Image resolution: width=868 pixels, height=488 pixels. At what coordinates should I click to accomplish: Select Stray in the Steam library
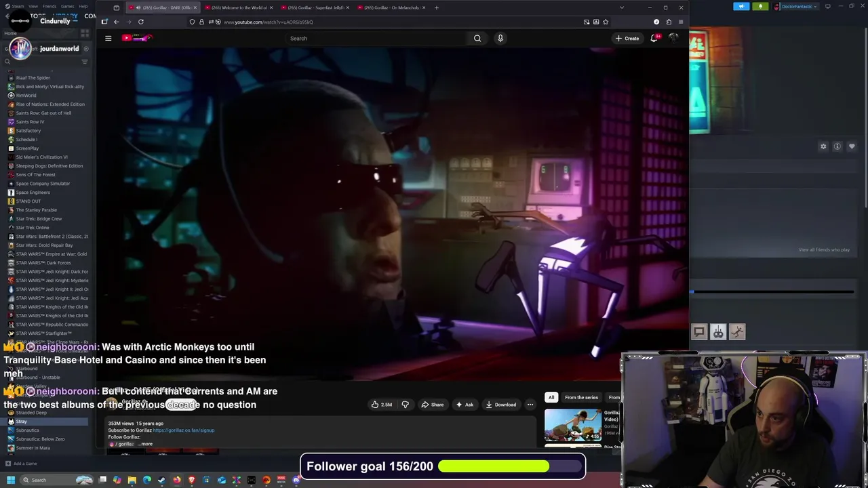pos(21,422)
